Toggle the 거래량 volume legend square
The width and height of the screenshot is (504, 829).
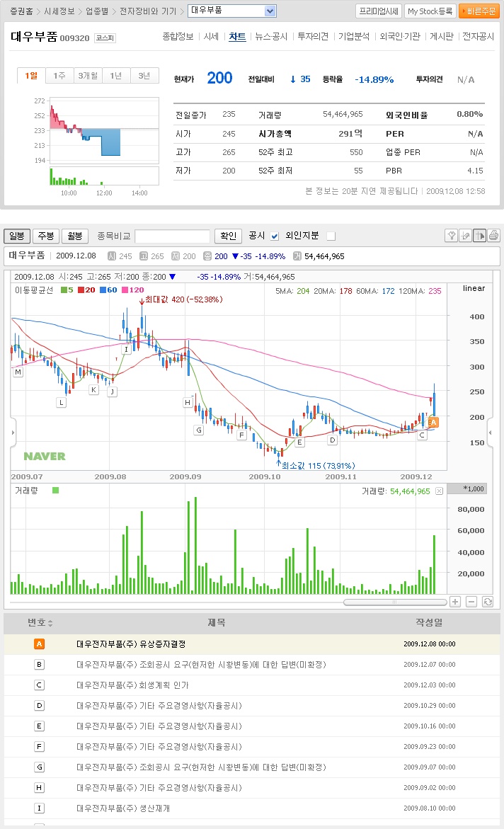click(x=55, y=490)
